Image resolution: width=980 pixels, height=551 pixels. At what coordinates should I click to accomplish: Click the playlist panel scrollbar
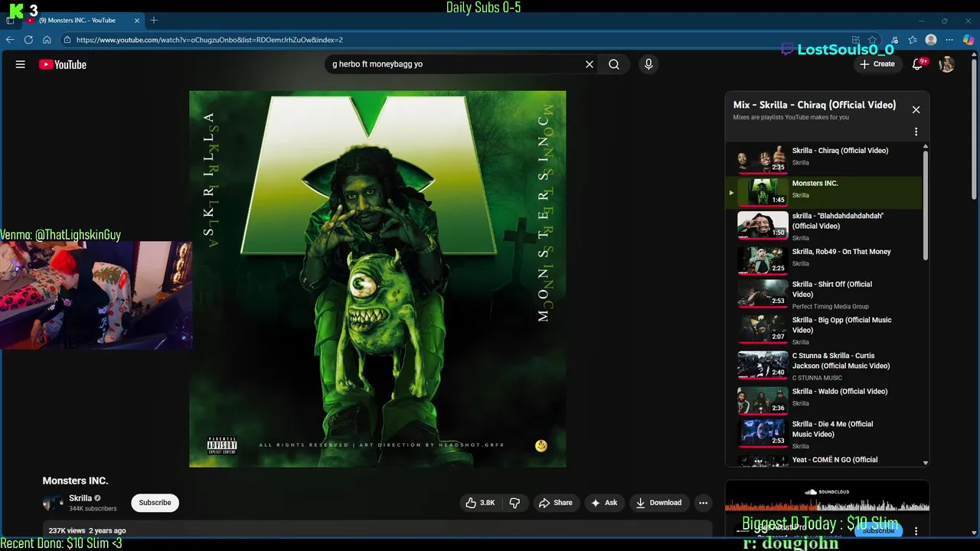click(926, 205)
